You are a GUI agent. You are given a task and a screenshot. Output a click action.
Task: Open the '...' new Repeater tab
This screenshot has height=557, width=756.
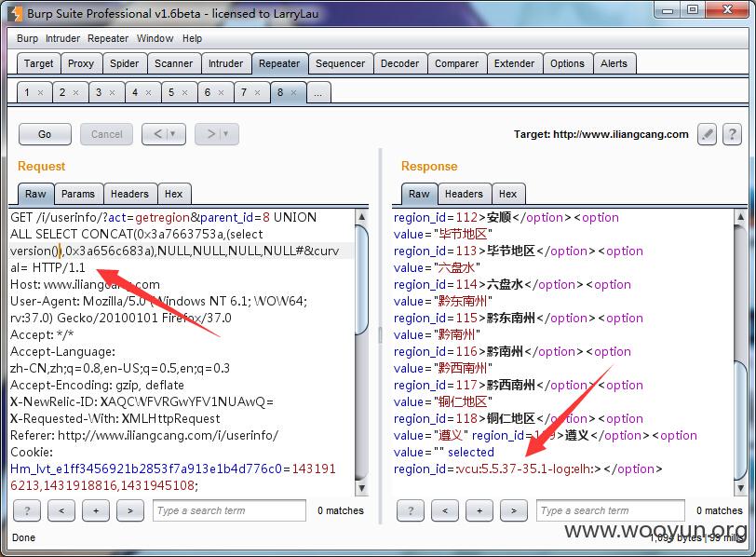pos(318,92)
